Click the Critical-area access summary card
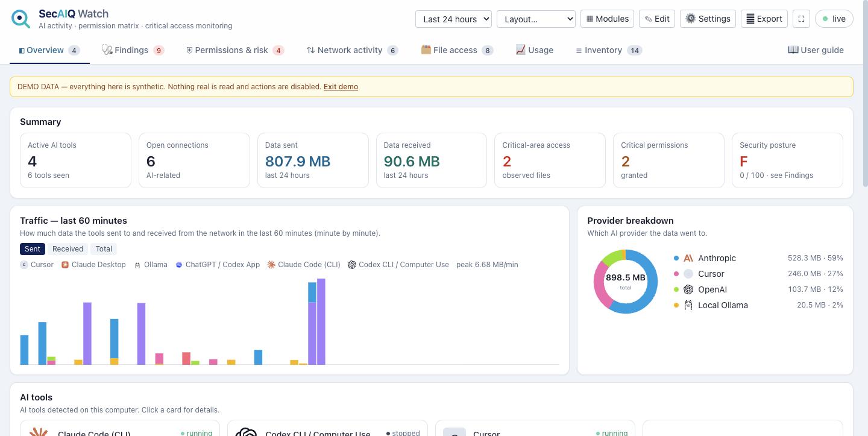Viewport: 868px width, 436px height. coord(550,160)
